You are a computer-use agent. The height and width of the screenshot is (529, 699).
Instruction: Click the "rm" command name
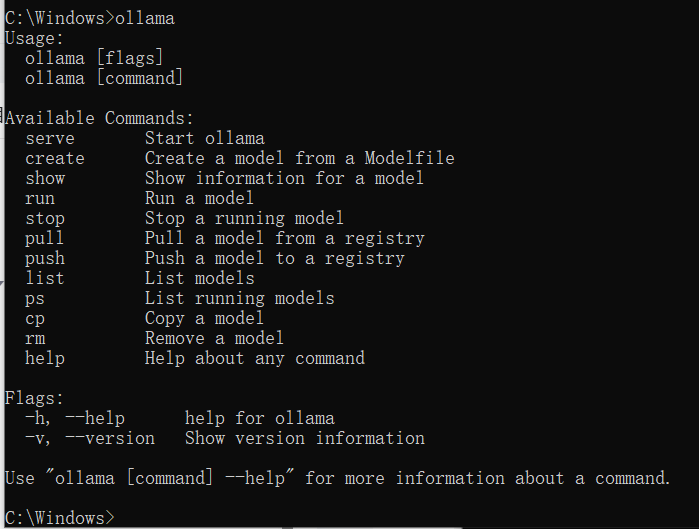pos(35,339)
